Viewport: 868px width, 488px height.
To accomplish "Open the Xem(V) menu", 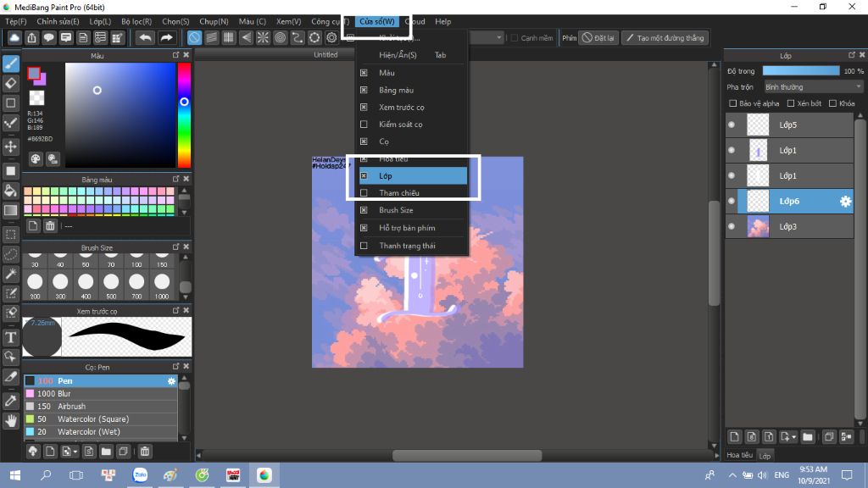I will (x=288, y=21).
